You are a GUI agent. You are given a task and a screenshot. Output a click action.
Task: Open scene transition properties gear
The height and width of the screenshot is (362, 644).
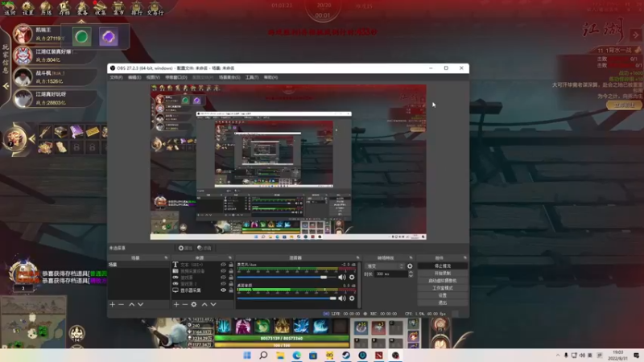tap(410, 266)
